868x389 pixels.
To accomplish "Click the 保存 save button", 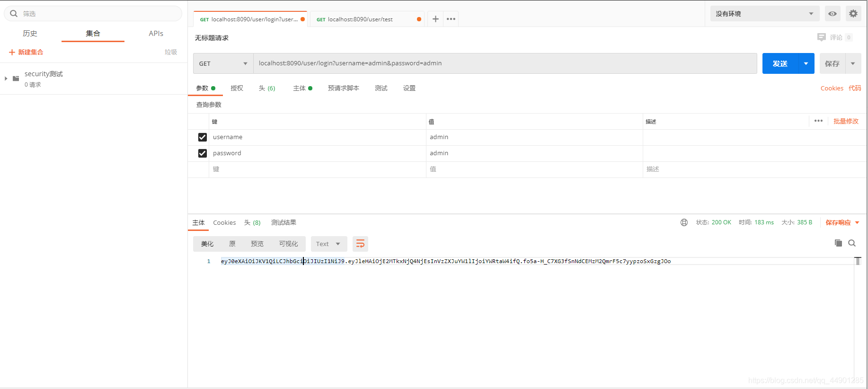I will 832,63.
